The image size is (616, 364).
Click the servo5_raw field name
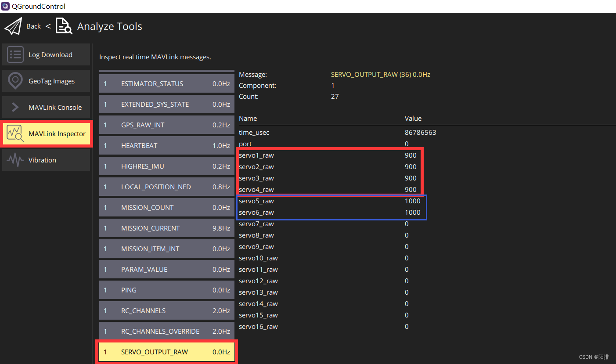[256, 201]
